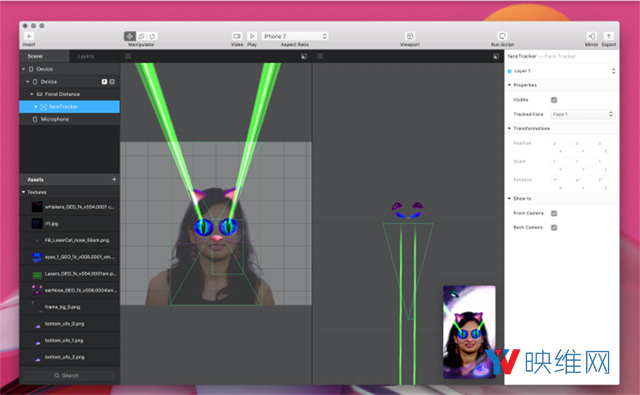The image size is (640, 395).
Task: Click the left viewport pop-out icon
Action: point(304,57)
